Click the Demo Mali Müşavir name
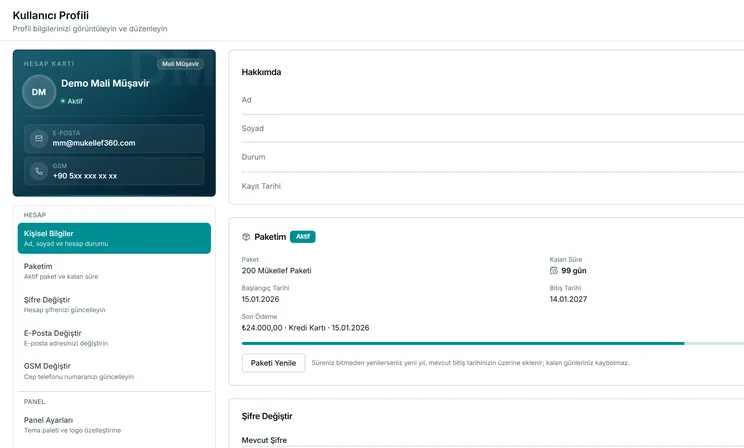 click(105, 84)
